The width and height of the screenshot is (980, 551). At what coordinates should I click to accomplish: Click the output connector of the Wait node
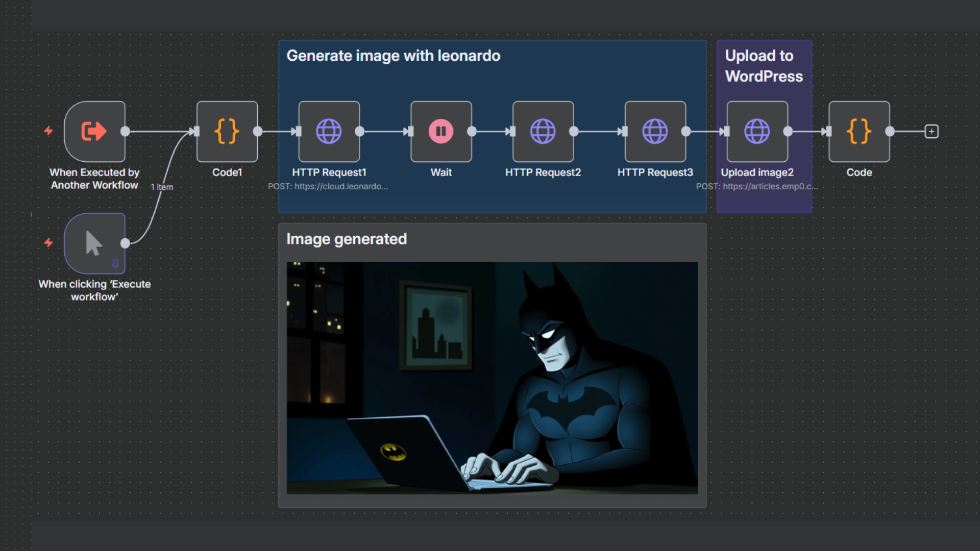pos(472,132)
